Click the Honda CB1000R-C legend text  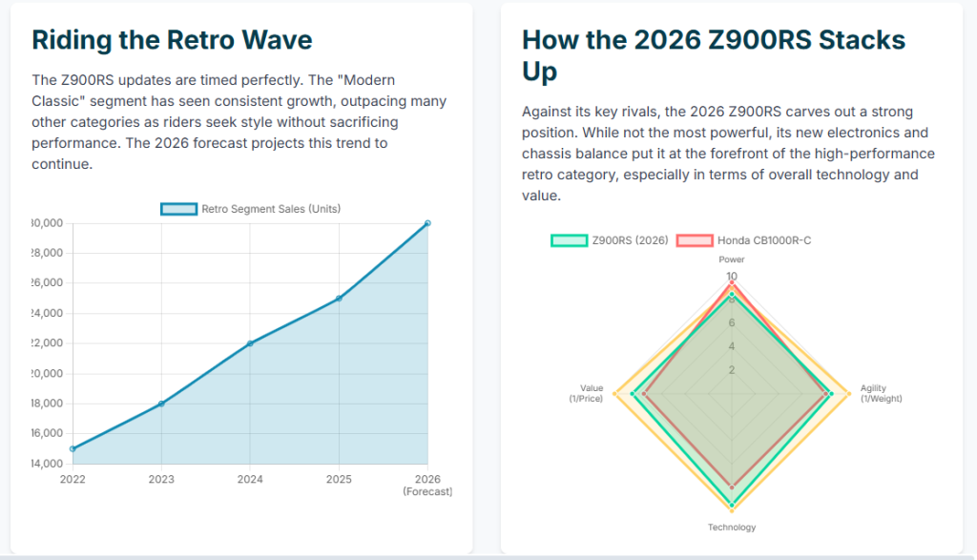[x=766, y=240]
